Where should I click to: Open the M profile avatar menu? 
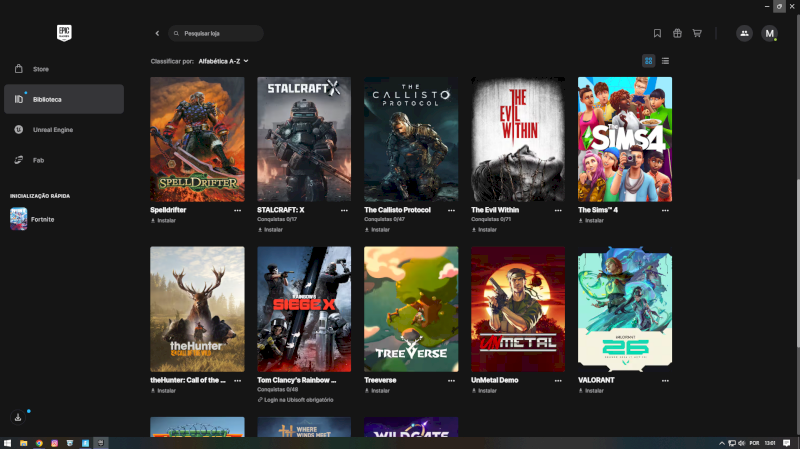click(x=769, y=33)
